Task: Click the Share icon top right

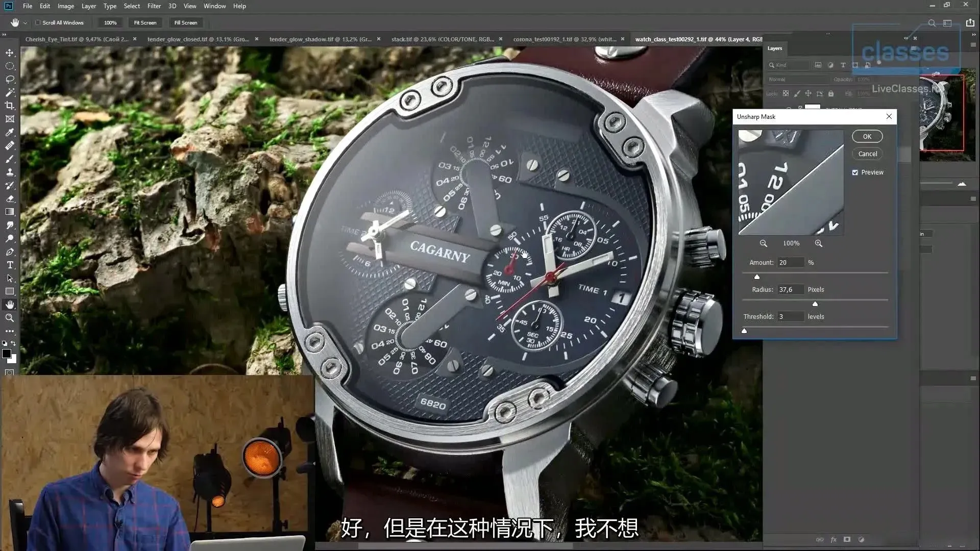Action: pos(970,22)
